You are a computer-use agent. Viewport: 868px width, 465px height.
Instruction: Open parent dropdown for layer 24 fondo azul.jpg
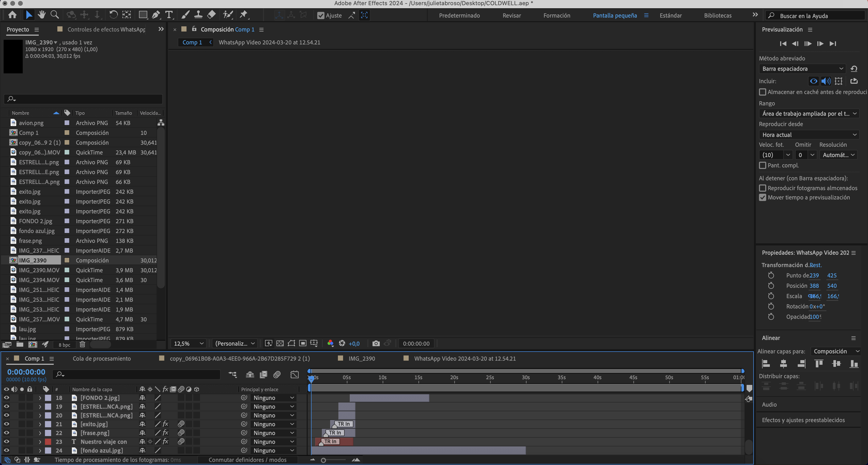[273, 450]
